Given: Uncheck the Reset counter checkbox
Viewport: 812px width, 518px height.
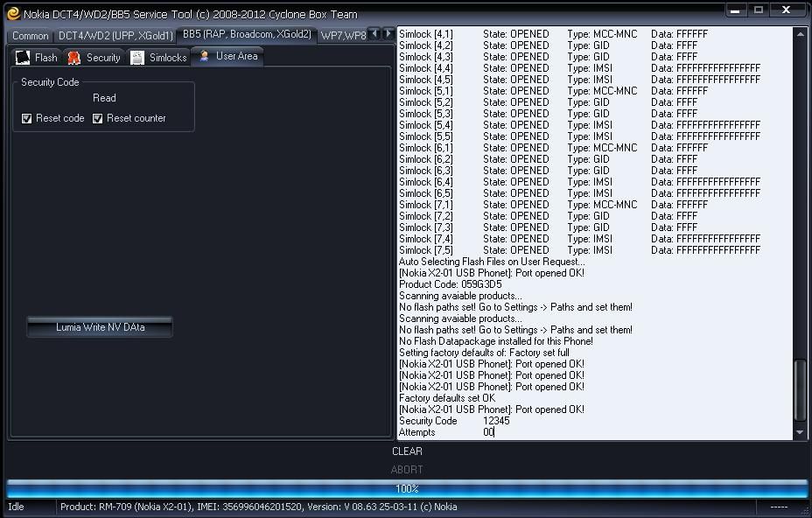Looking at the screenshot, I should tap(98, 118).
